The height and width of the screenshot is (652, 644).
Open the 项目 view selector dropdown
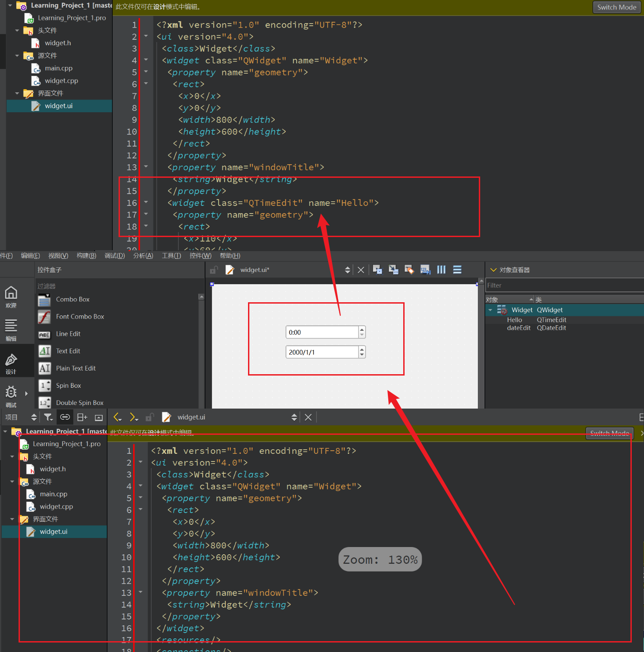tap(33, 417)
